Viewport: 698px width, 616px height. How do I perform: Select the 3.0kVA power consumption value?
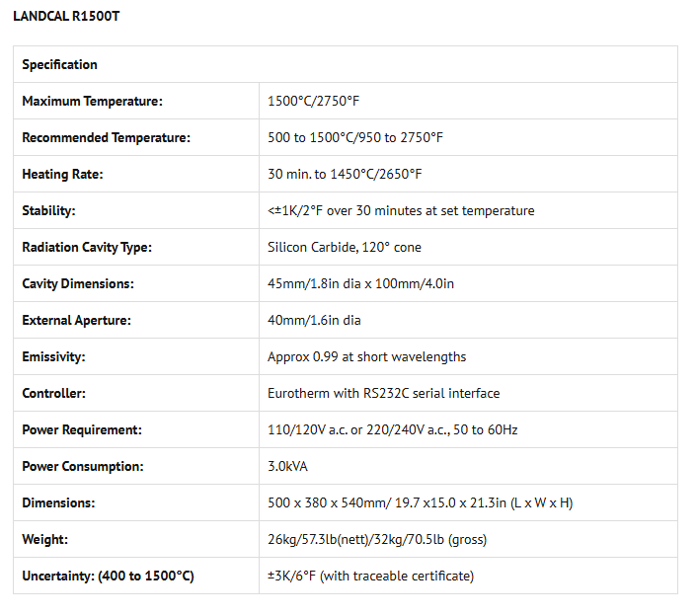(x=288, y=466)
